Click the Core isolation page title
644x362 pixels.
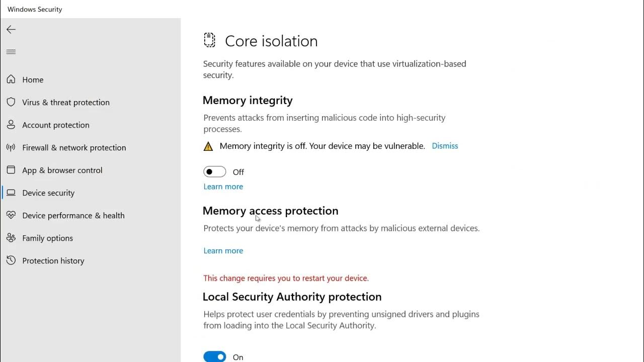[271, 41]
